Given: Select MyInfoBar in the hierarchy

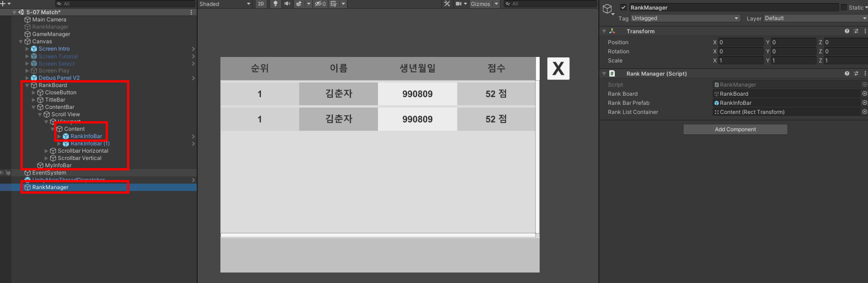Looking at the screenshot, I should (58, 165).
